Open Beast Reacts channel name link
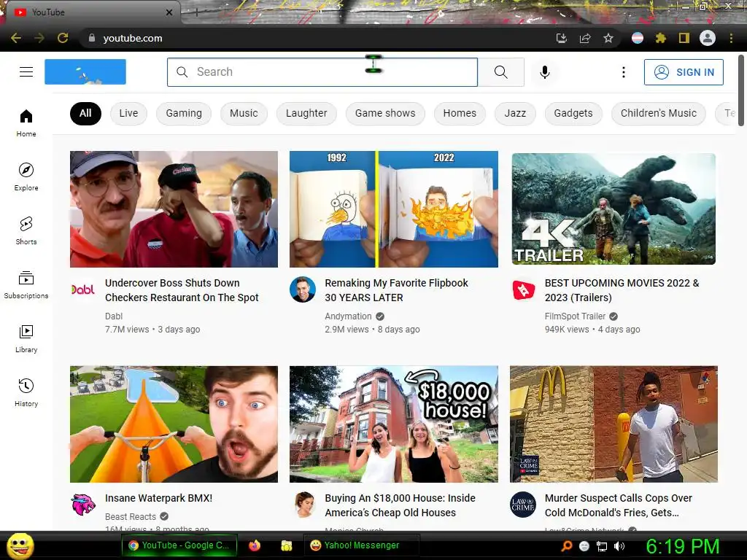The image size is (747, 560). pos(131,517)
